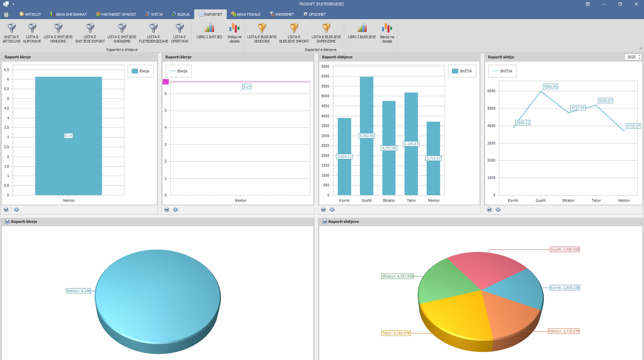
Task: Toggle SHITJA series in line chart legend
Action: click(502, 71)
